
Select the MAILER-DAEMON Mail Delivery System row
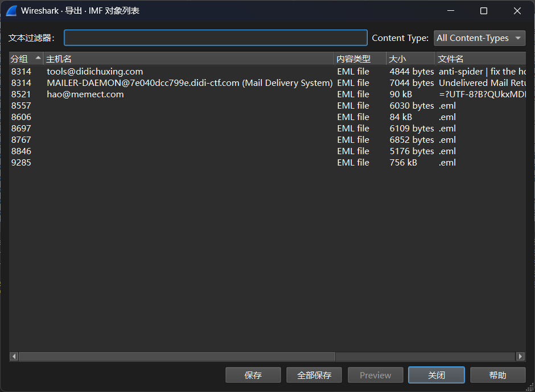tap(267, 83)
